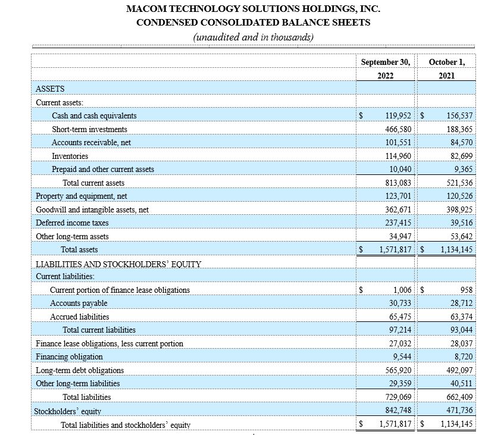Click total assets value 1,134,145 in Total assets row
This screenshot has width=504, height=435.
(457, 250)
